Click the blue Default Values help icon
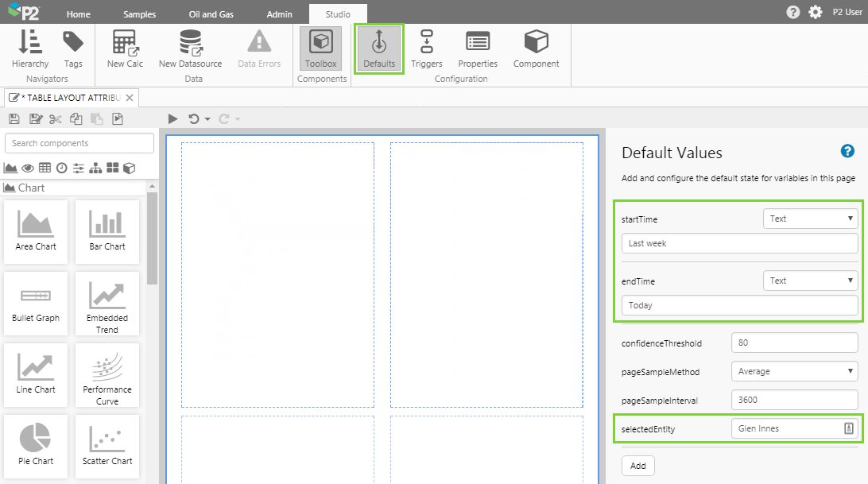 click(x=847, y=152)
